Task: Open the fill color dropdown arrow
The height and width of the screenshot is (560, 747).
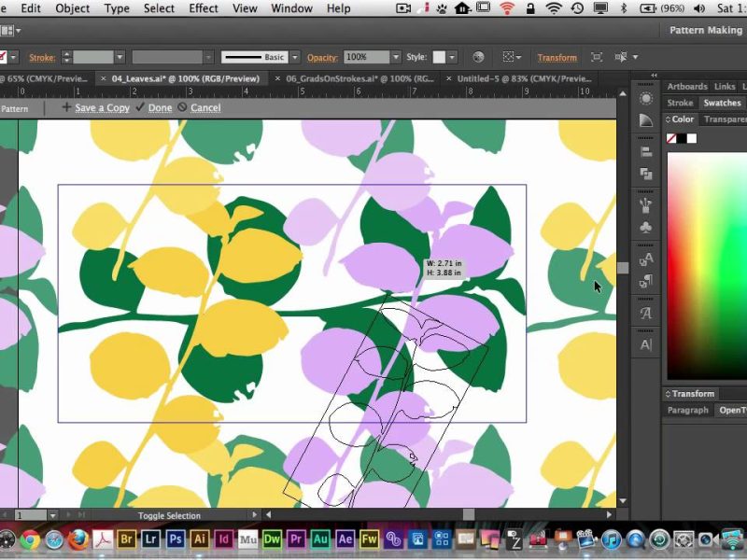Action: (x=13, y=57)
